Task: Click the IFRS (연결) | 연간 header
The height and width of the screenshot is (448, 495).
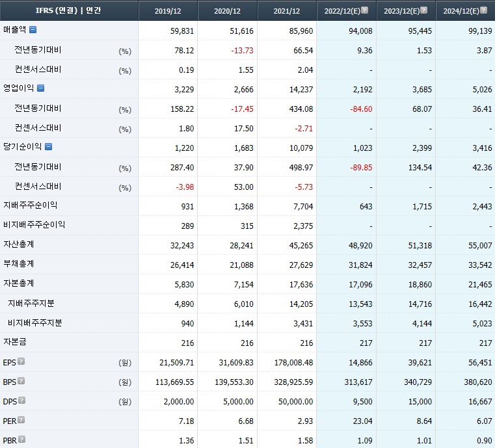Action: tap(68, 10)
